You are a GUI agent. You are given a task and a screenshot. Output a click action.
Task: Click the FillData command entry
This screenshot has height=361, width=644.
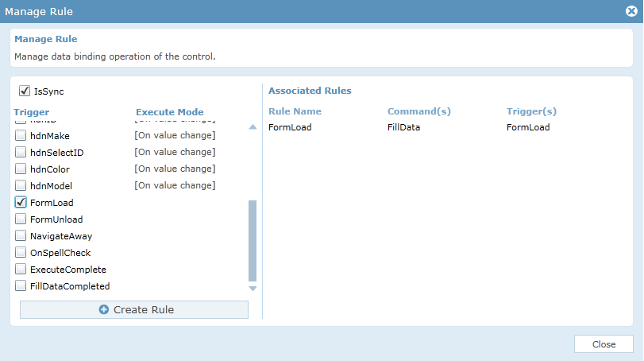click(x=403, y=127)
